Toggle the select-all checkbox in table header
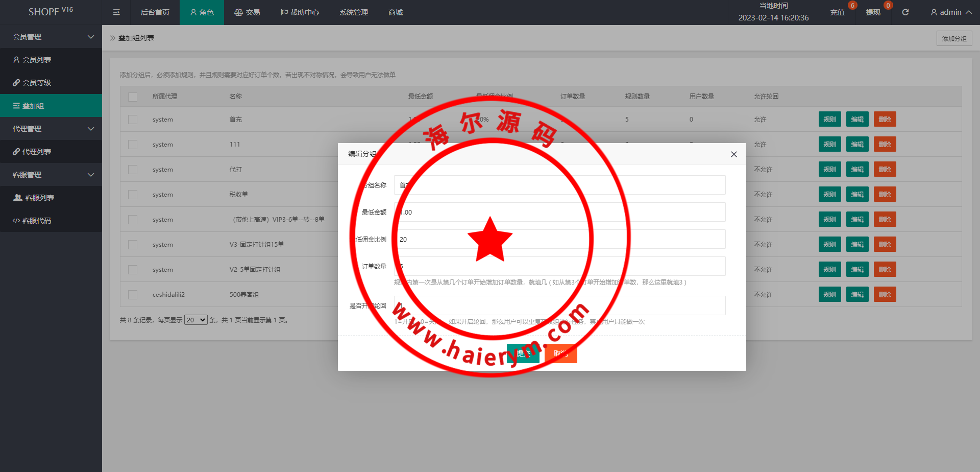The image size is (980, 472). click(x=133, y=97)
